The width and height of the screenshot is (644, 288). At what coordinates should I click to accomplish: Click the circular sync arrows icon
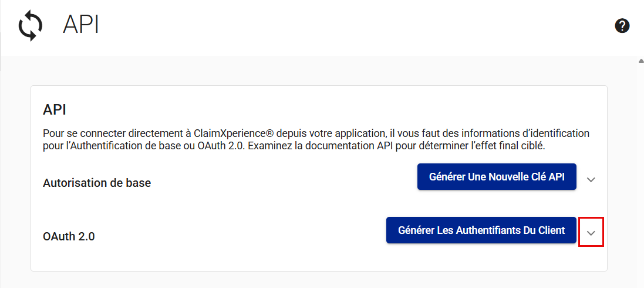click(31, 26)
